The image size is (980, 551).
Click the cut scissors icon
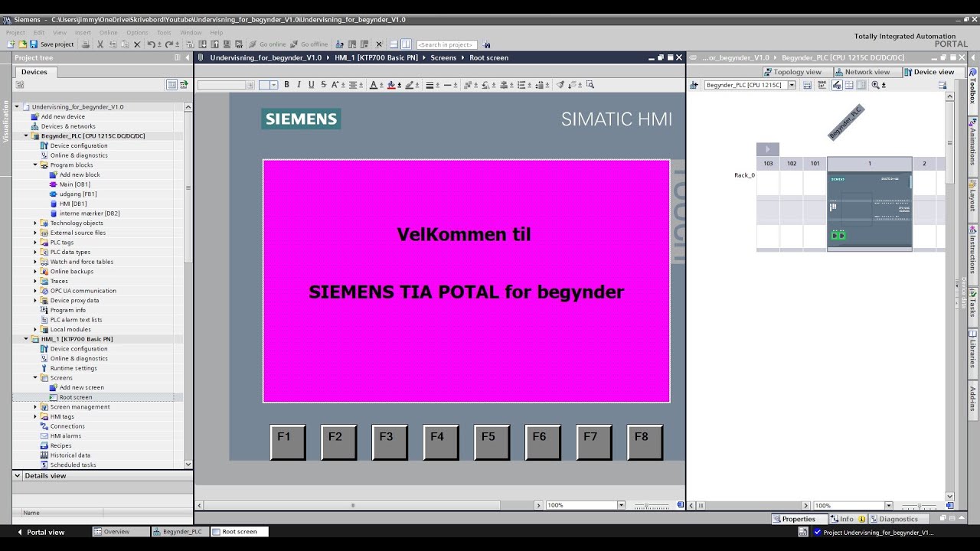(100, 44)
